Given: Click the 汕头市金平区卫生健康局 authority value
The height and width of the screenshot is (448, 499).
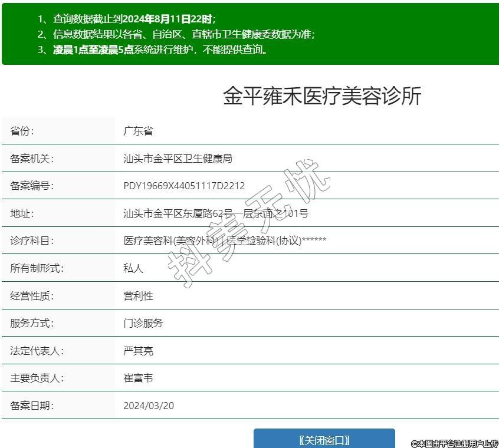Looking at the screenshot, I should click(178, 159).
